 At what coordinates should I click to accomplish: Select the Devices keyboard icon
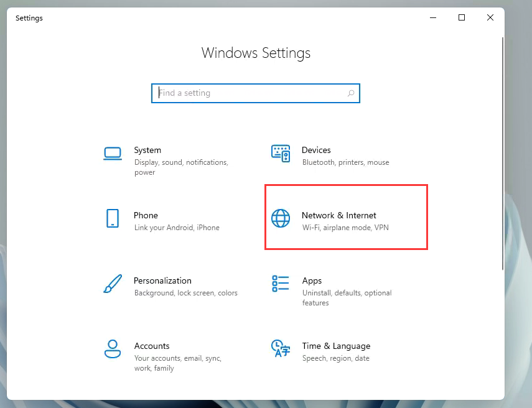pos(281,153)
